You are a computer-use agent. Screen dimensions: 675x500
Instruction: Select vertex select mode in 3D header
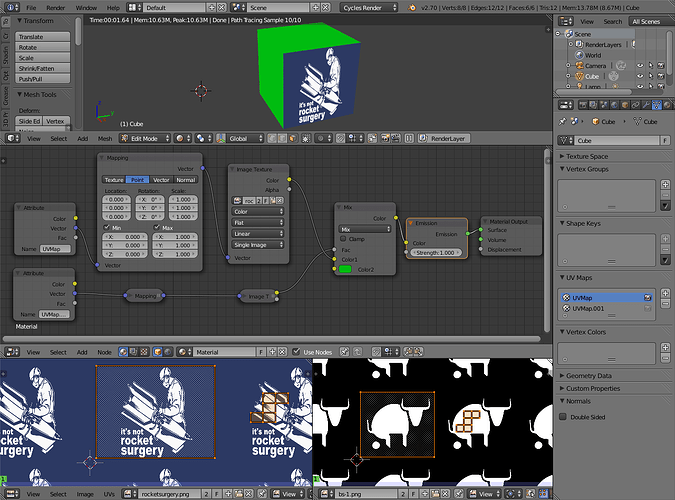pos(272,138)
